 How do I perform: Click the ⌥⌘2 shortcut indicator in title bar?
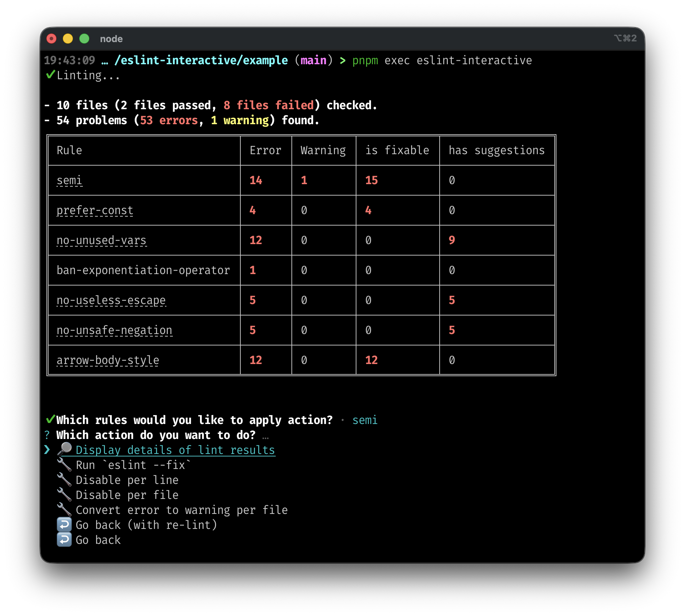625,38
